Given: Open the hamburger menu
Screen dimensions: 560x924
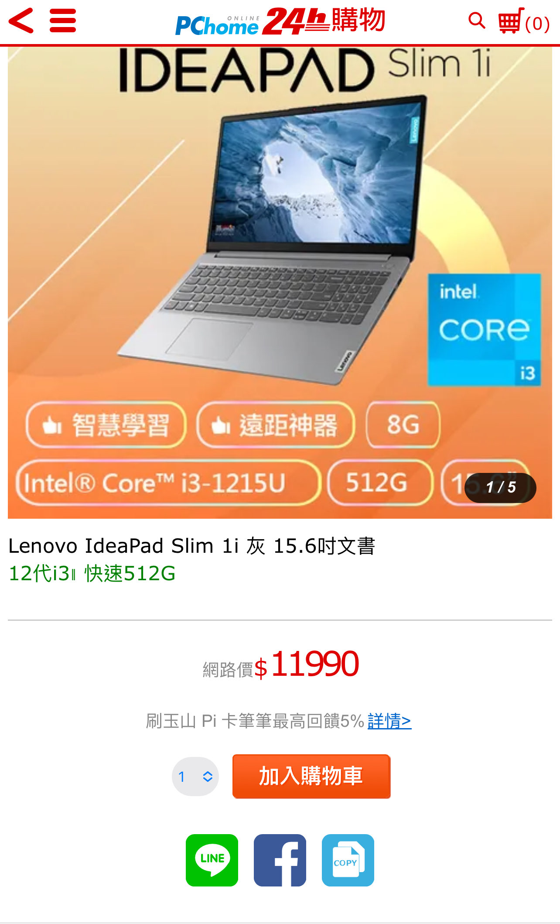Looking at the screenshot, I should click(63, 21).
